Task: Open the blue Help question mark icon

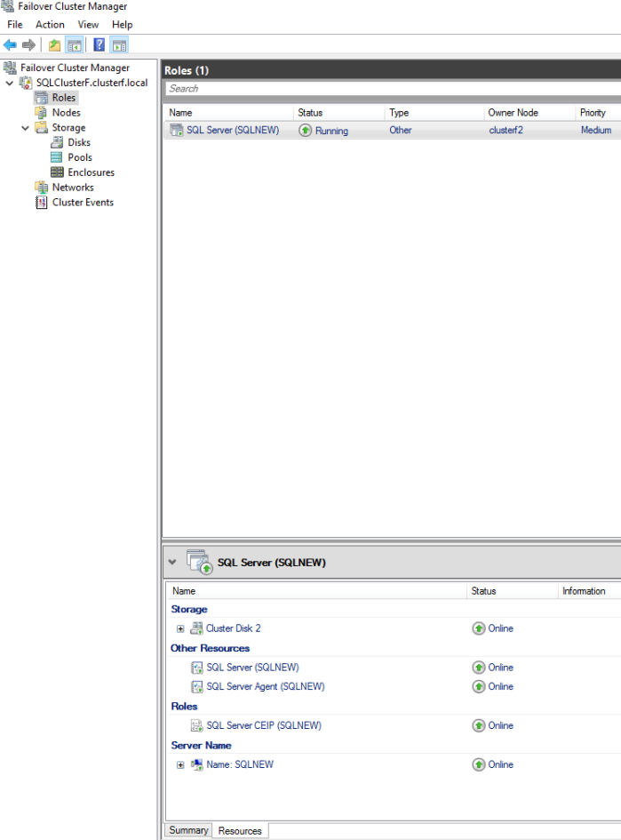Action: pyautogui.click(x=99, y=45)
